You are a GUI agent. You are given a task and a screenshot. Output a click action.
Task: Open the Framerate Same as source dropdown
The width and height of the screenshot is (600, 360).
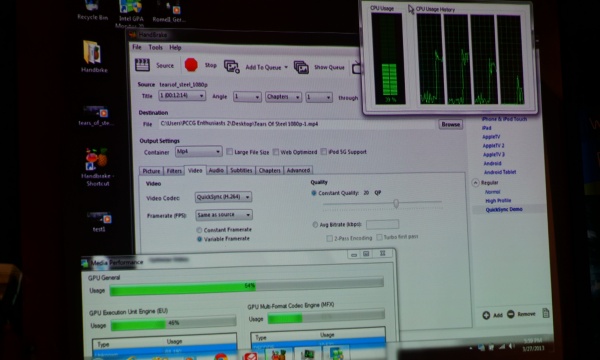tap(224, 215)
